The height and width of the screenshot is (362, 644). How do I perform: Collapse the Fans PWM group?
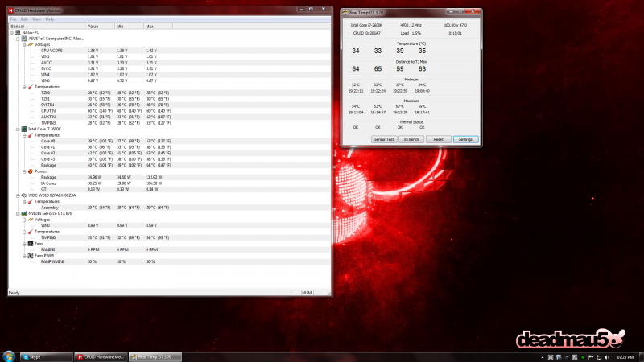pos(24,256)
